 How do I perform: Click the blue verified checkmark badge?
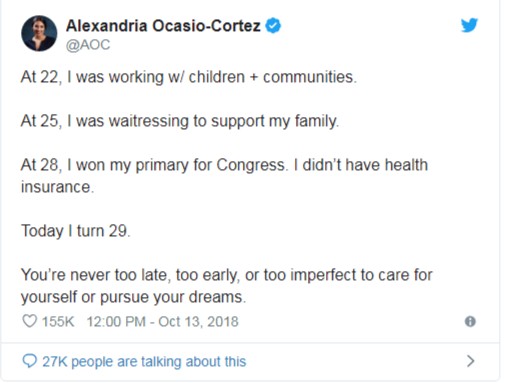pyautogui.click(x=273, y=26)
